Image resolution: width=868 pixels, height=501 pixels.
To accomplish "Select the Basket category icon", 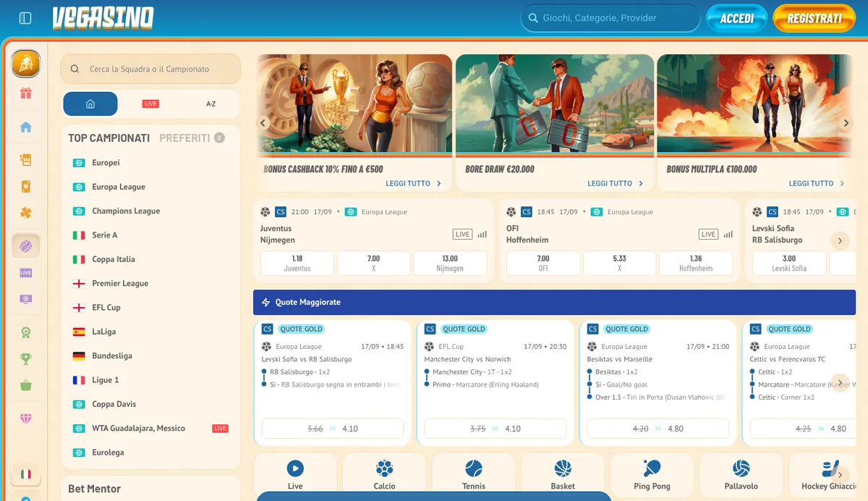I will (563, 473).
